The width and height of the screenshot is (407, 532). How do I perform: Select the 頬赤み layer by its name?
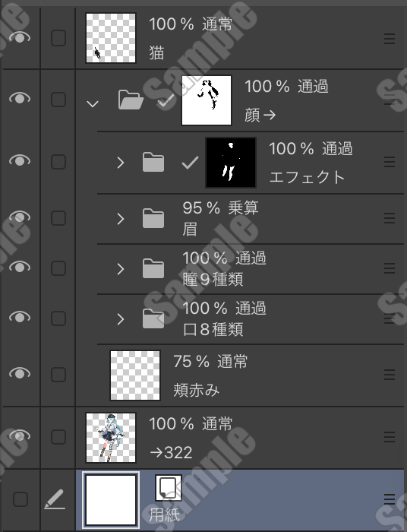(x=196, y=390)
